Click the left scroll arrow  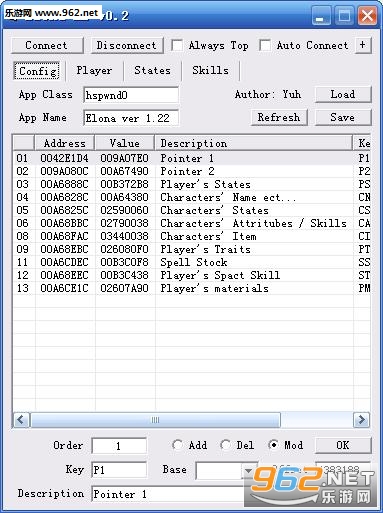tap(21, 419)
